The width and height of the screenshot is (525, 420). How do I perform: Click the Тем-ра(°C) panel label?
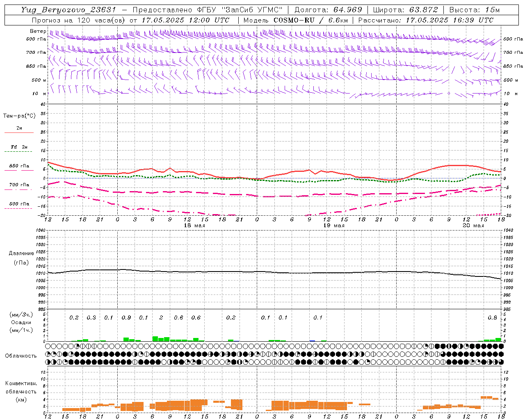(x=19, y=116)
